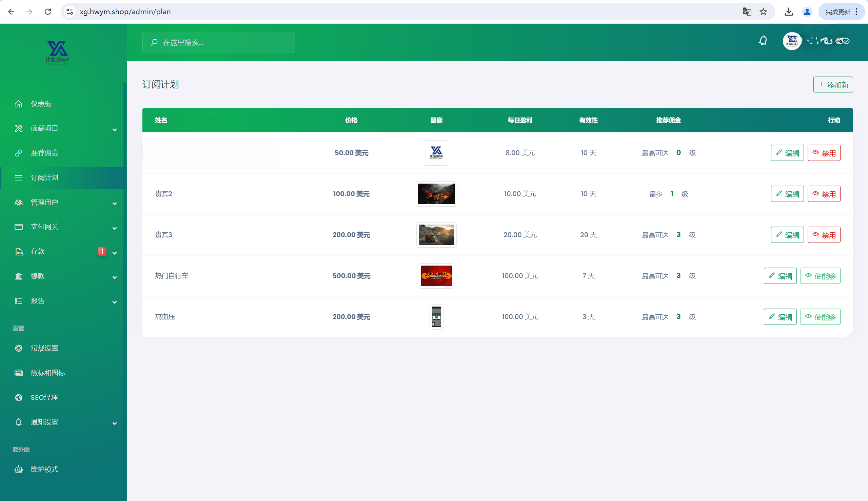Click the 添加新 button
Screen dimensions: 868x501
coord(832,84)
